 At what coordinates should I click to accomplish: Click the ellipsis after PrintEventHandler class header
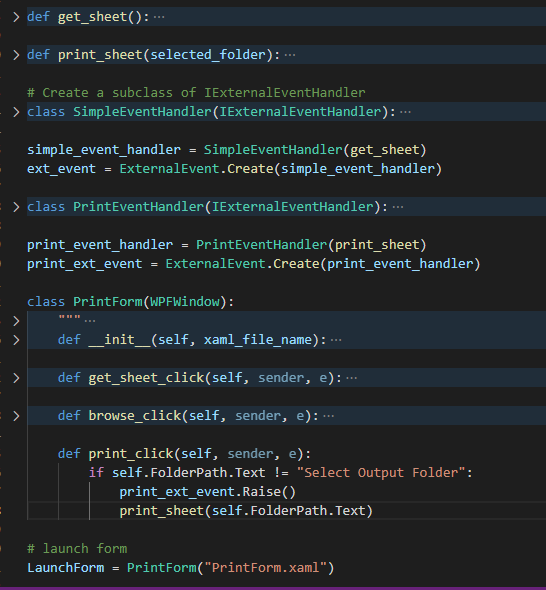click(398, 207)
